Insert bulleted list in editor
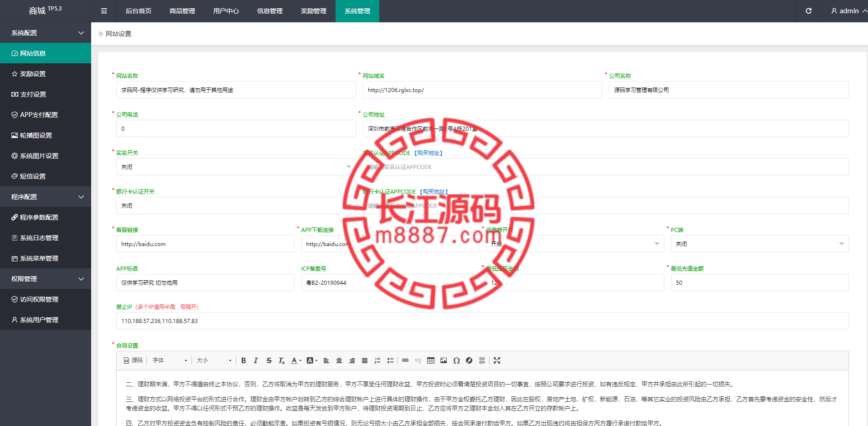868x426 pixels. (x=390, y=360)
